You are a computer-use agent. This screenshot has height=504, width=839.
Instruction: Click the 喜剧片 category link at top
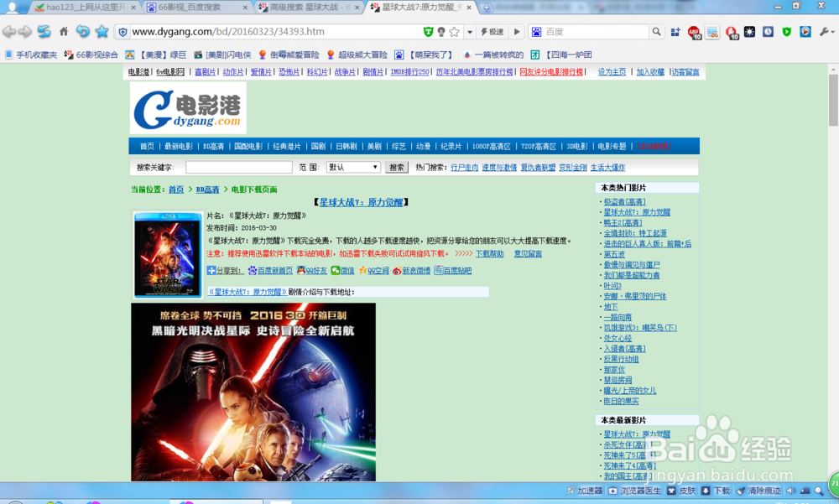(x=205, y=71)
